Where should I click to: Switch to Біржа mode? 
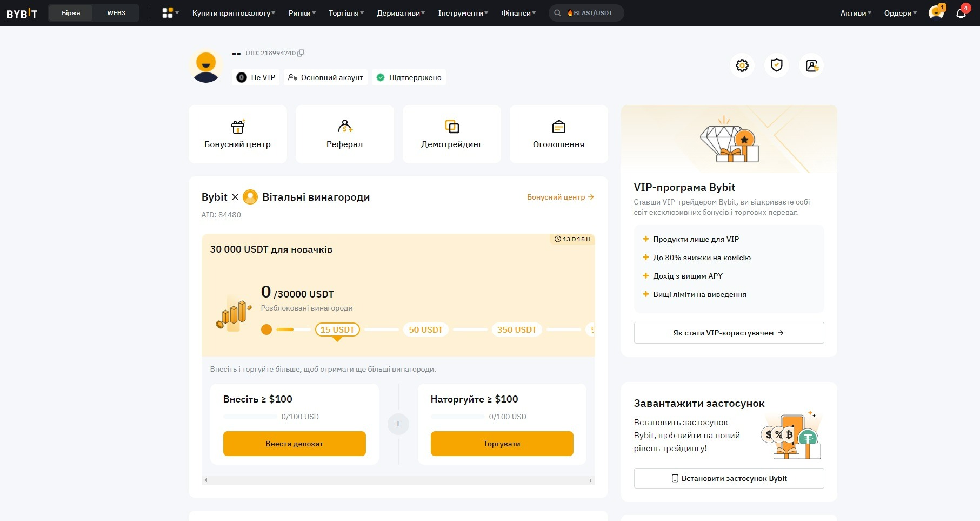tap(71, 13)
